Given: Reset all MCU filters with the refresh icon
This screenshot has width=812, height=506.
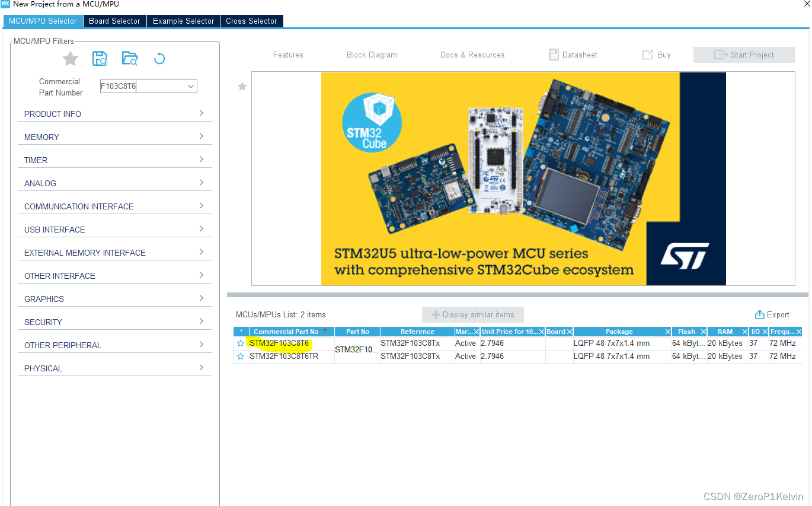Looking at the screenshot, I should click(x=159, y=58).
